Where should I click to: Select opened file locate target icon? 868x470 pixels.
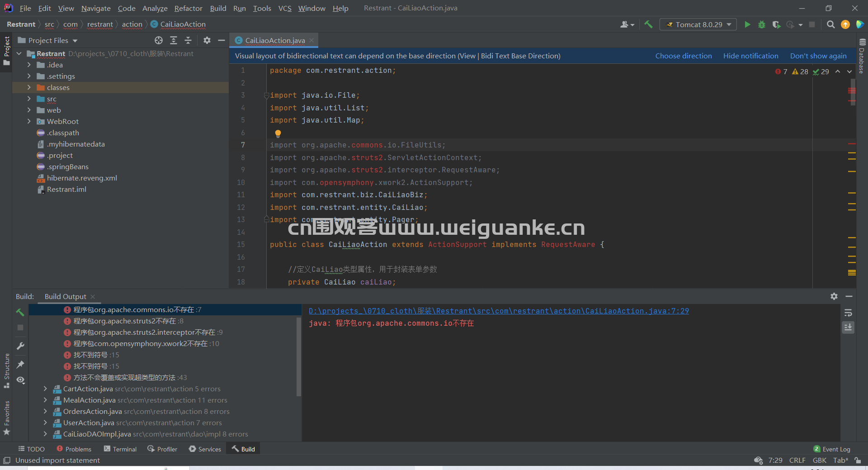click(x=159, y=40)
